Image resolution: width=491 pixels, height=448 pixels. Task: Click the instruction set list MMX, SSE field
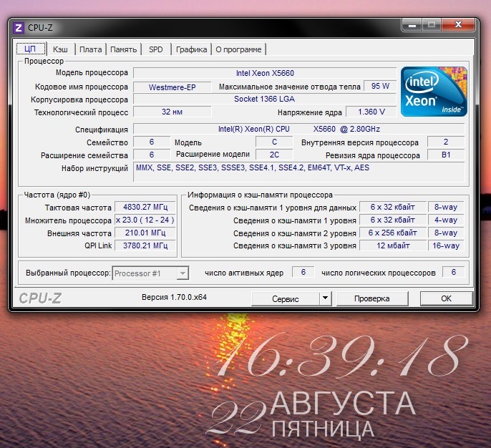click(299, 172)
